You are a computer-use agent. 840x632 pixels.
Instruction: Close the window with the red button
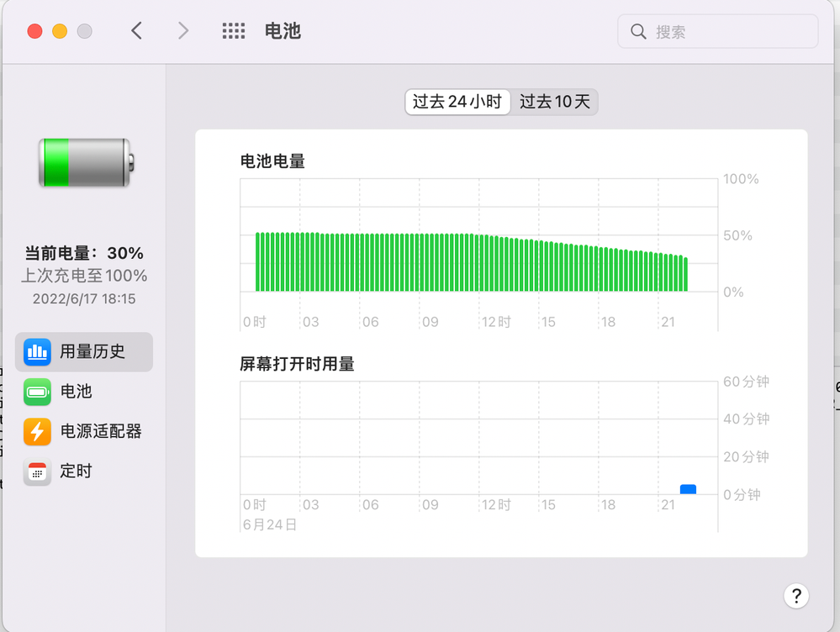(x=34, y=32)
